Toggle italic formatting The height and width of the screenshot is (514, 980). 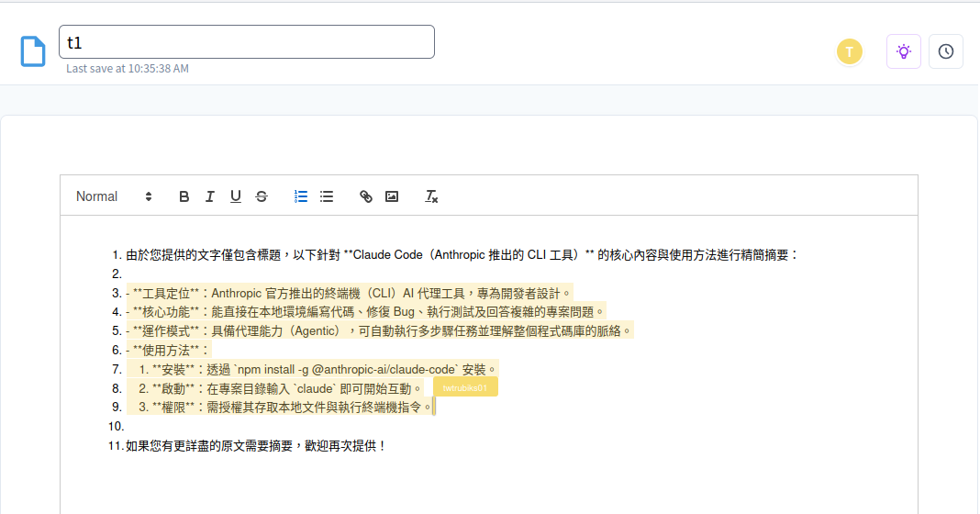[210, 196]
